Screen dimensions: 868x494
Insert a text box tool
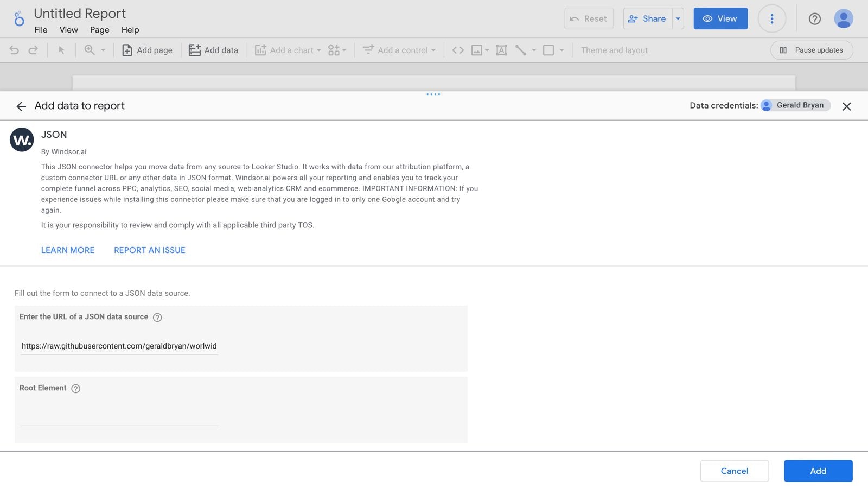(x=501, y=50)
